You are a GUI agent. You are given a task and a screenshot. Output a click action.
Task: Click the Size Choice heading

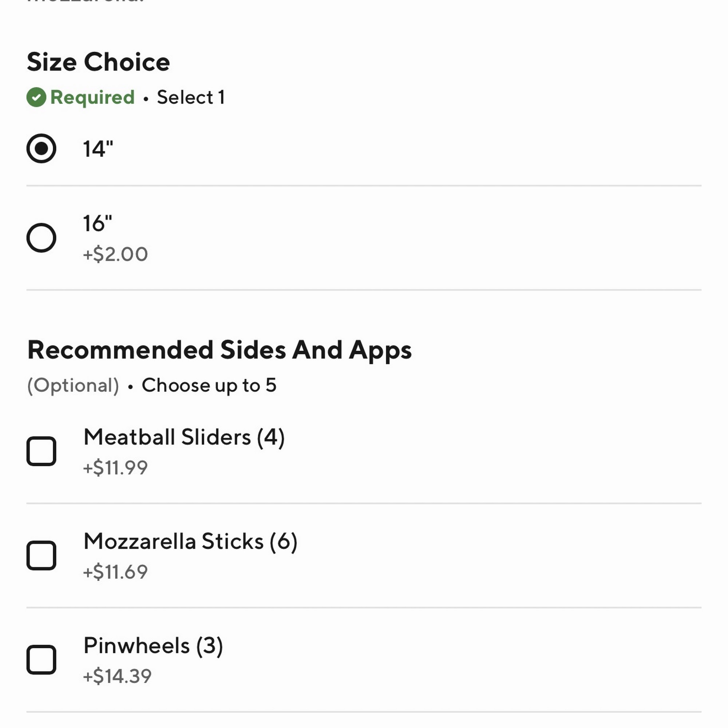tap(98, 62)
